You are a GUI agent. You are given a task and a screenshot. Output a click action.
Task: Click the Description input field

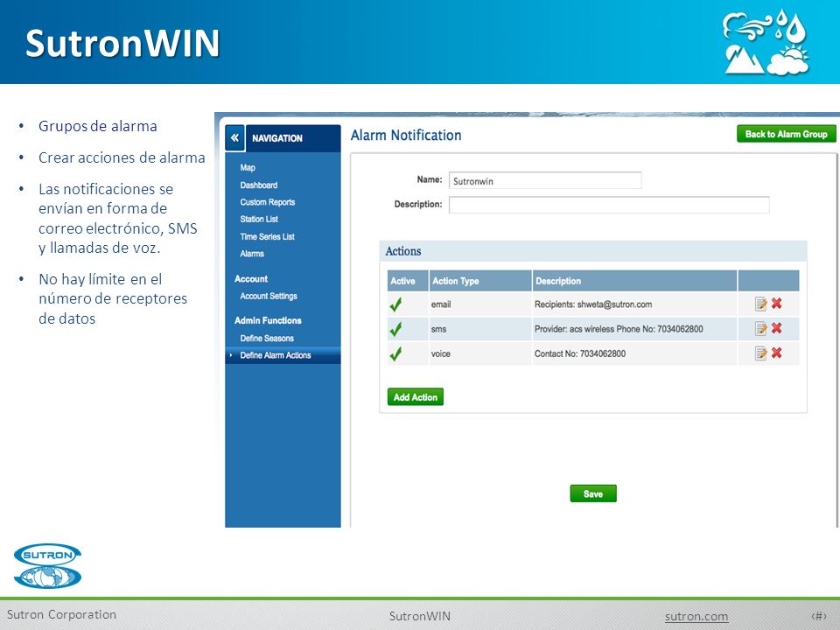pos(609,205)
